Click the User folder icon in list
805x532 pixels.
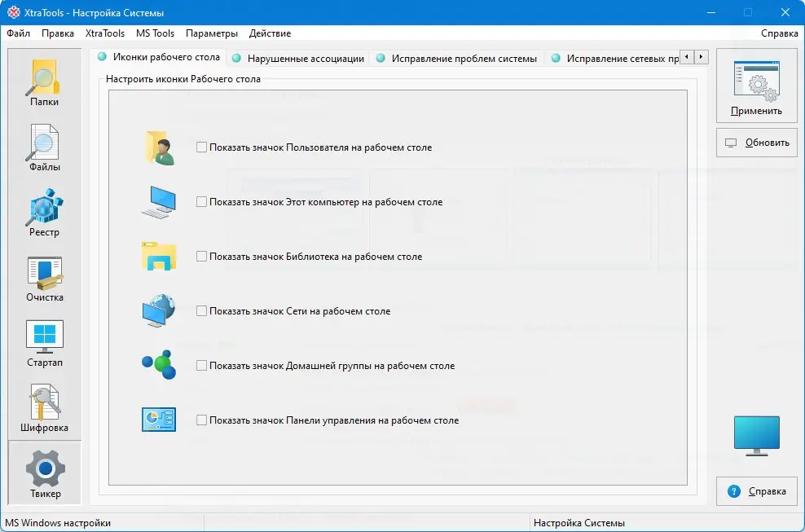click(161, 148)
